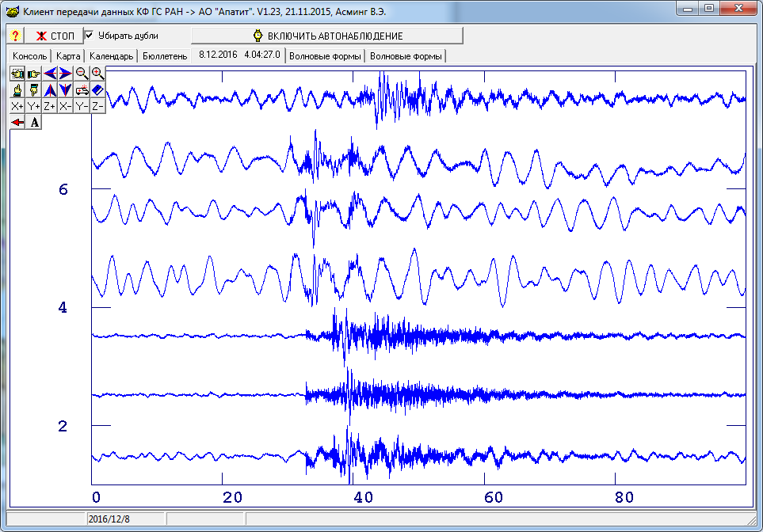Click the hand pointing left icon

coord(17,74)
